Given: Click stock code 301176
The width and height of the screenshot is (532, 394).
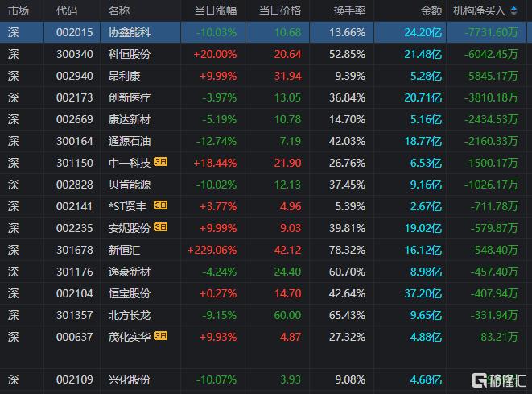Looking at the screenshot, I should (75, 272).
